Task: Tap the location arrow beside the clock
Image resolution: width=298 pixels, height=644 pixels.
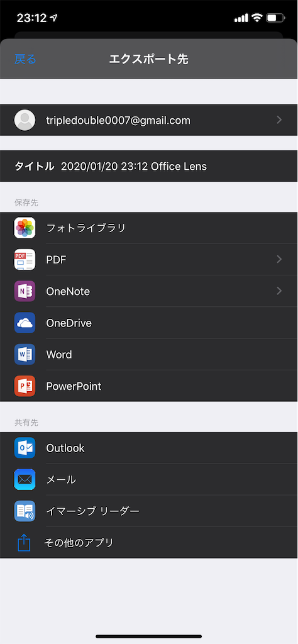Action: point(53,18)
